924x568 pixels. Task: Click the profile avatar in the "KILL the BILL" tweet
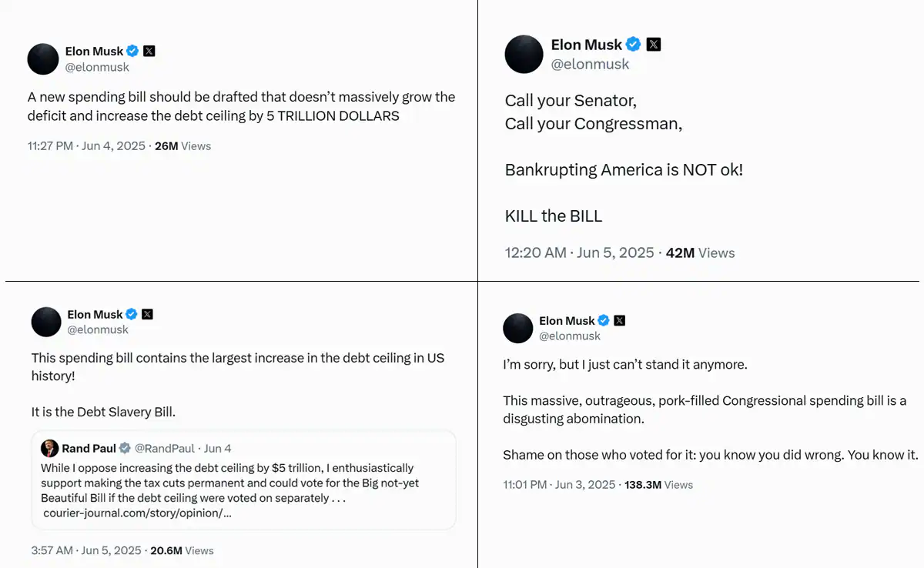[x=524, y=55]
